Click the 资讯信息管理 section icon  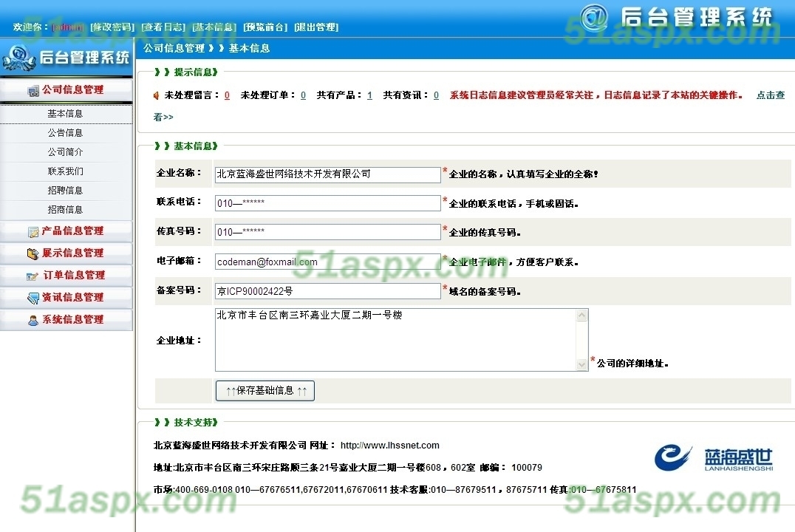pos(33,299)
